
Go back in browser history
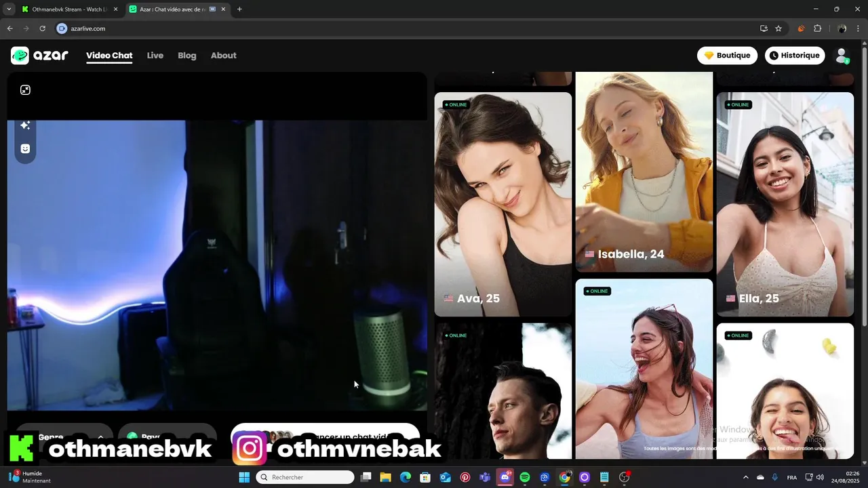[x=9, y=28]
